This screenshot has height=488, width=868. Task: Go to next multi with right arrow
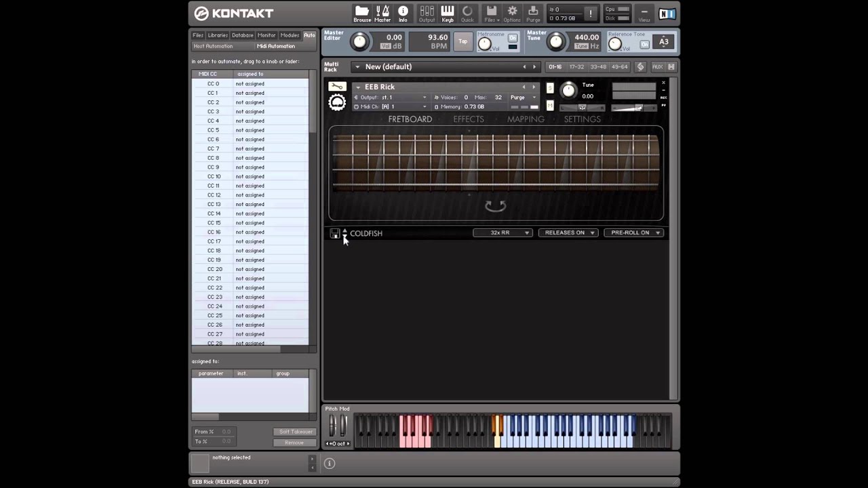click(534, 66)
